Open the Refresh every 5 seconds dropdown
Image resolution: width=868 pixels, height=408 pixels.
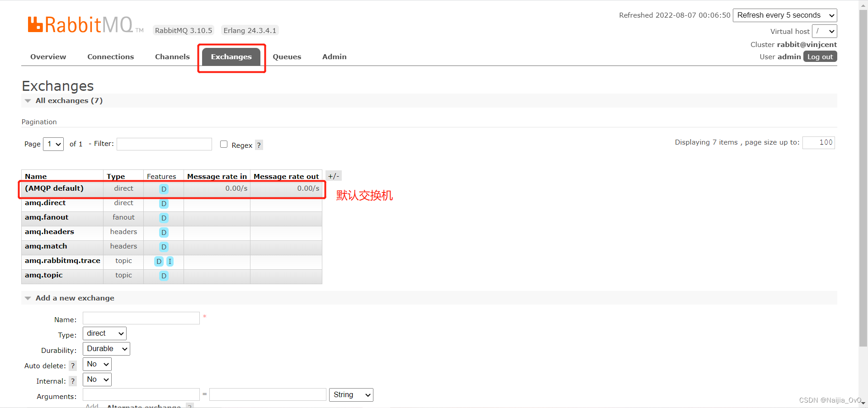(785, 15)
